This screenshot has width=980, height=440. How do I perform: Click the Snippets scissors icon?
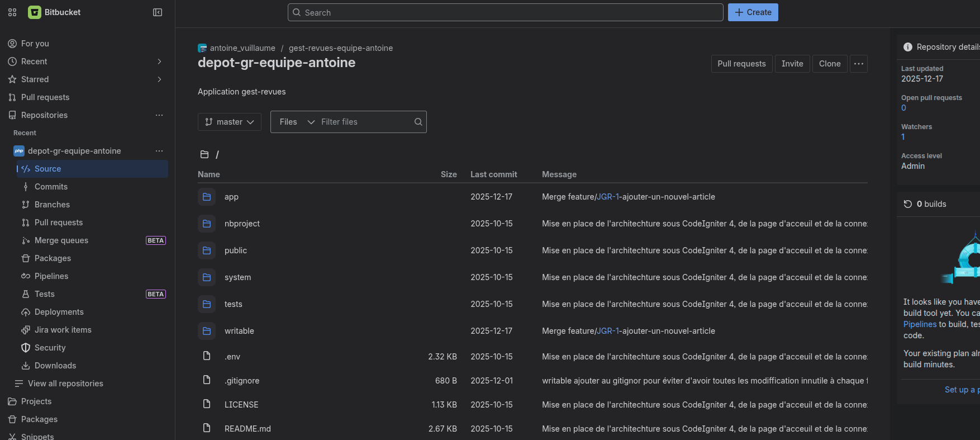[x=12, y=437]
